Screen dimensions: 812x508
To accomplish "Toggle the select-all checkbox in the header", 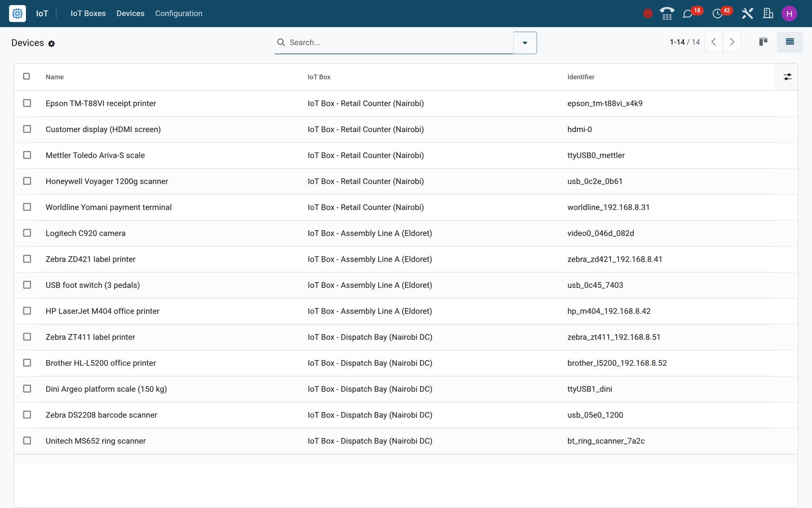I will [x=26, y=76].
